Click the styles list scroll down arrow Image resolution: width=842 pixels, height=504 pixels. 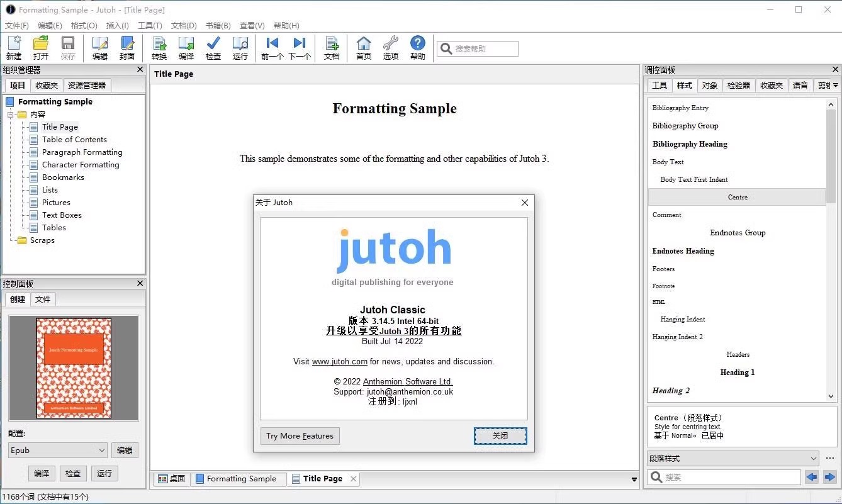click(x=831, y=396)
